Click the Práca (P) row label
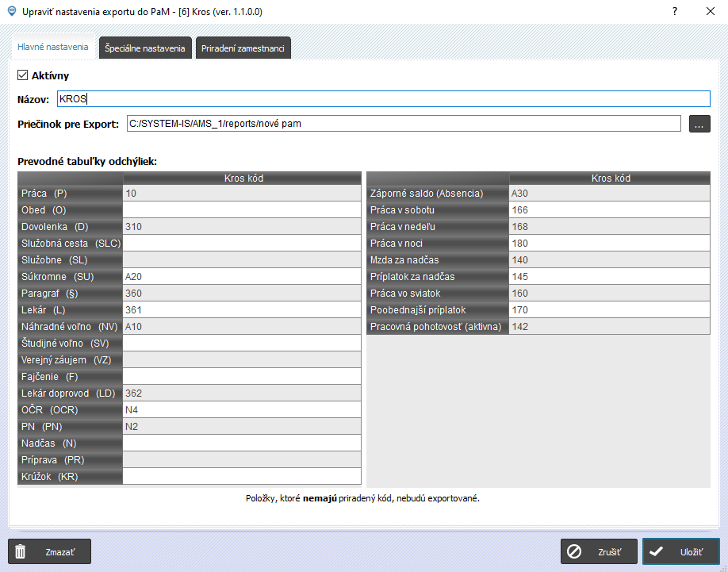The height and width of the screenshot is (572, 728). [x=70, y=193]
